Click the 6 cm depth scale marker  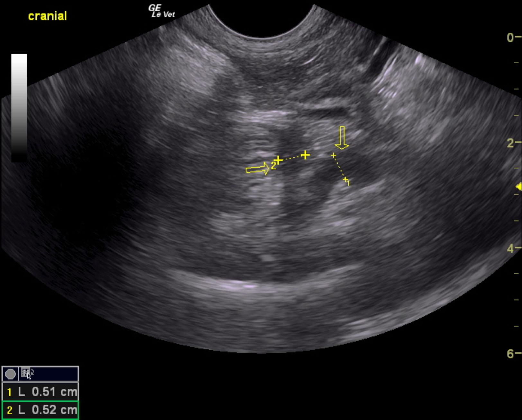510,354
